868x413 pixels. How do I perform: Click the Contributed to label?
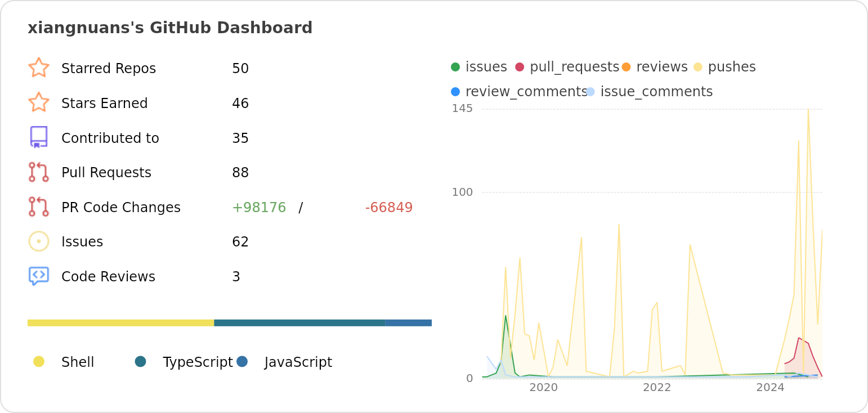[110, 138]
